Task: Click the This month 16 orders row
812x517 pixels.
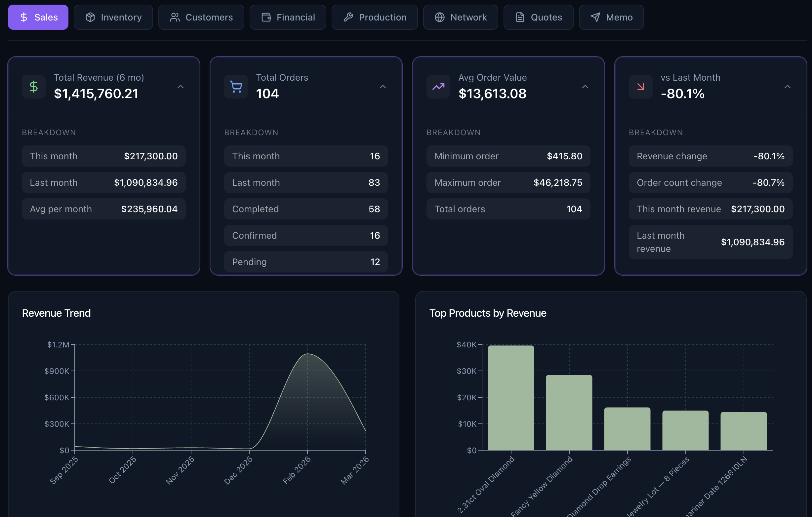Action: [306, 156]
